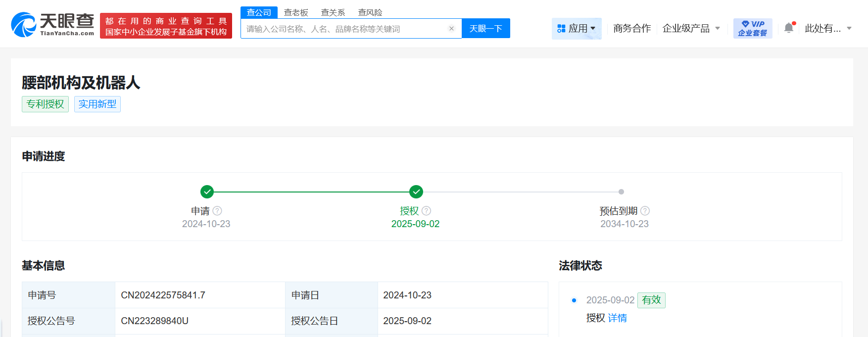Screen dimensions: 868x337
Task: Switch to the 查风险 search tab
Action: click(x=370, y=12)
